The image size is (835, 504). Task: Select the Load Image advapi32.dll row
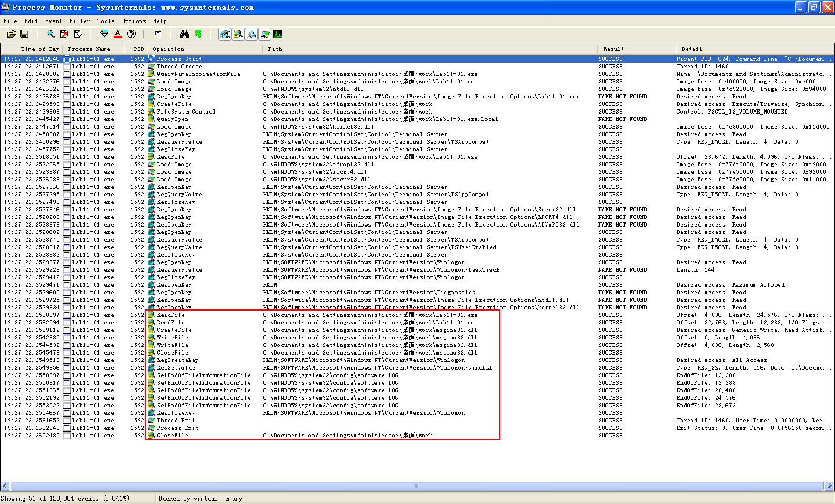click(x=418, y=165)
